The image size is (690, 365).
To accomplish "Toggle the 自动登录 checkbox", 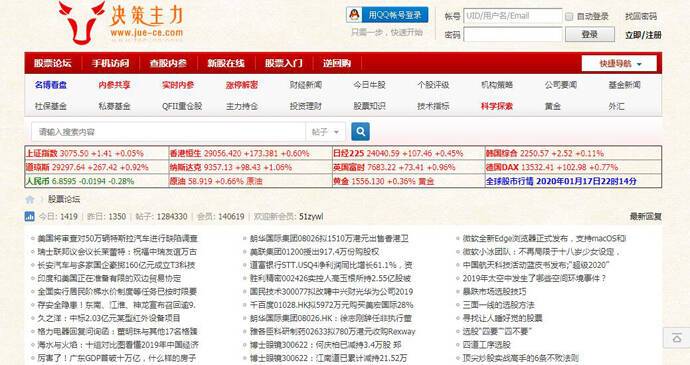I will pyautogui.click(x=569, y=17).
